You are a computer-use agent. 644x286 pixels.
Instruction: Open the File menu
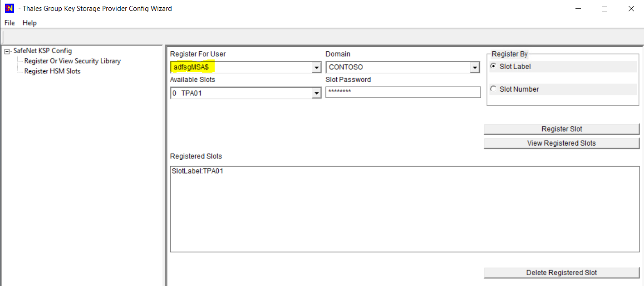click(10, 23)
